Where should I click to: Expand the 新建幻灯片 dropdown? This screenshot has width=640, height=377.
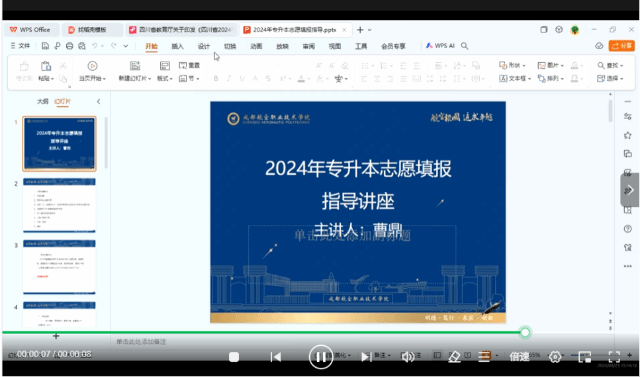135,78
